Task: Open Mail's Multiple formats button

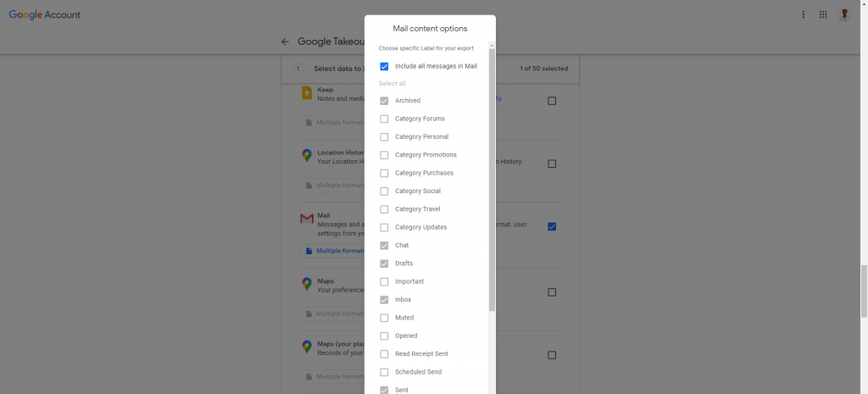Action: [332, 252]
